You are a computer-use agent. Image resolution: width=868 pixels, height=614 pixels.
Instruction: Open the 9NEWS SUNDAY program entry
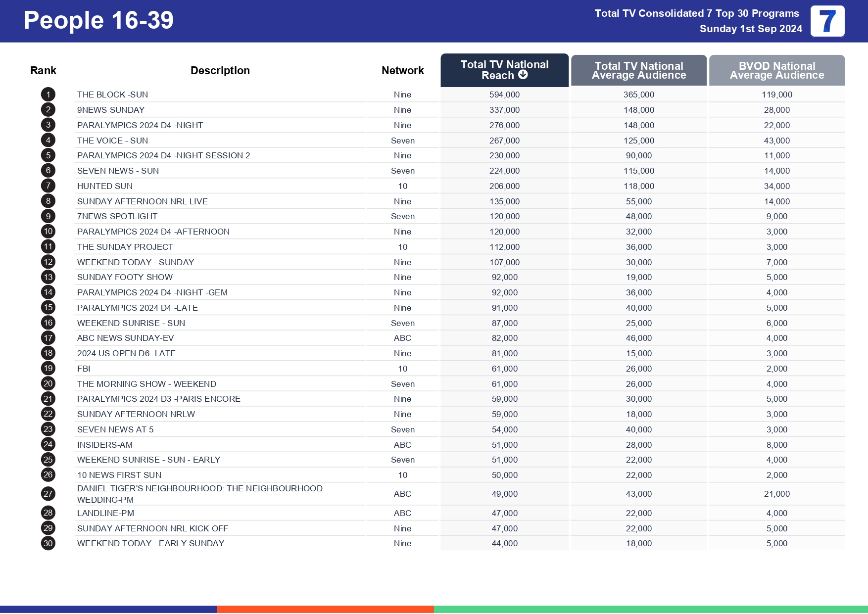(111, 109)
